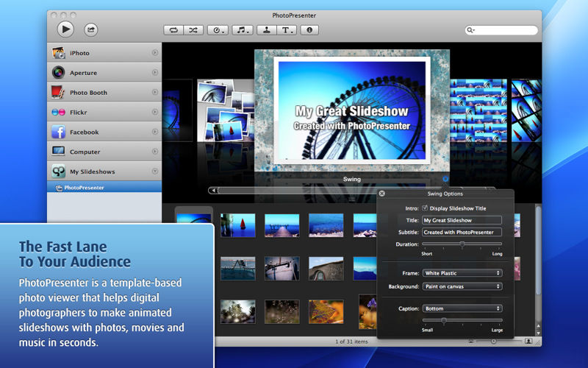Uncheck Display Slideshow Title checkbox

coord(425,208)
